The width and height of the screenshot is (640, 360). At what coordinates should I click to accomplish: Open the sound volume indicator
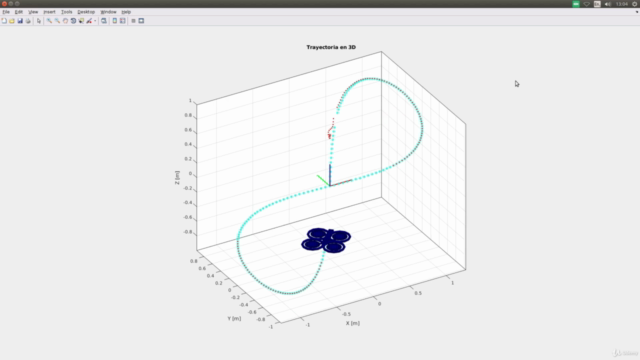point(608,4)
